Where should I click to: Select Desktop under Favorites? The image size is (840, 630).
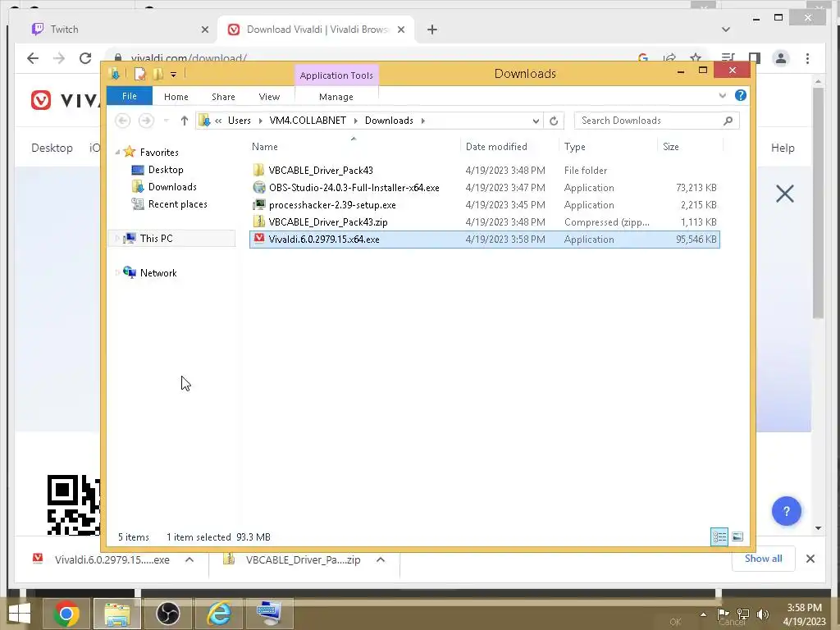[166, 170]
